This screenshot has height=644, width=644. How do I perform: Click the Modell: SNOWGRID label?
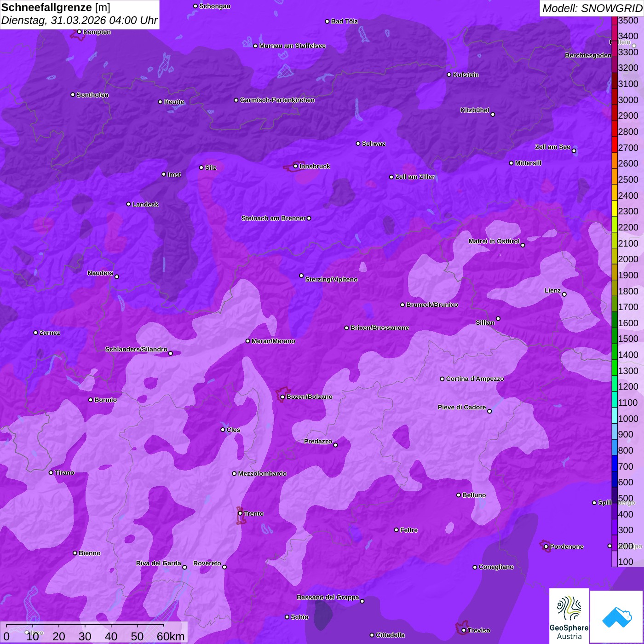point(592,8)
